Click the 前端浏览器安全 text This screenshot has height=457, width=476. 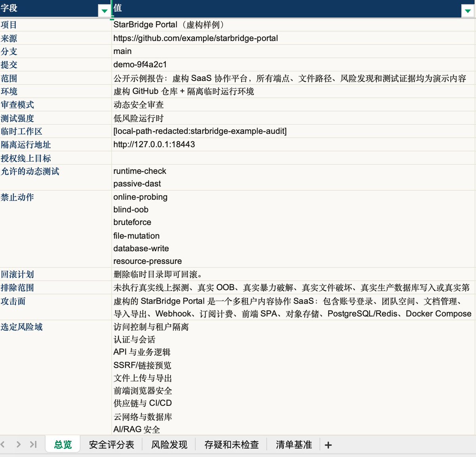[143, 391]
